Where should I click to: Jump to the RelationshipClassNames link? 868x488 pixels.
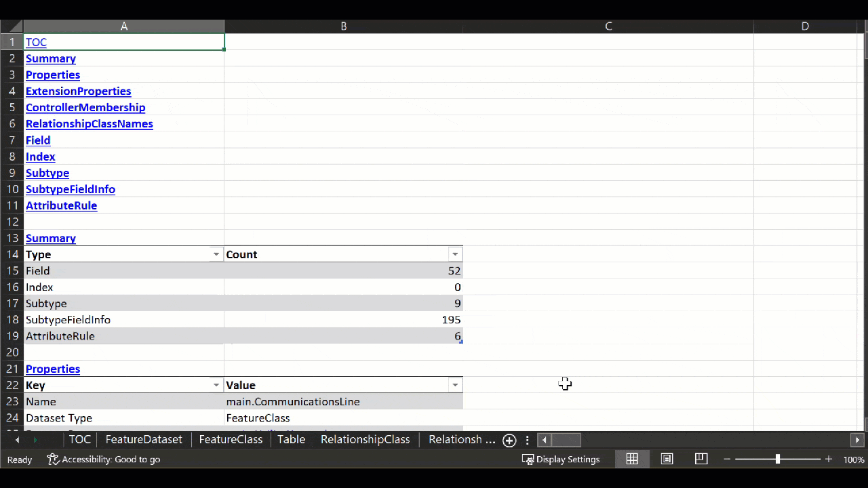point(90,123)
